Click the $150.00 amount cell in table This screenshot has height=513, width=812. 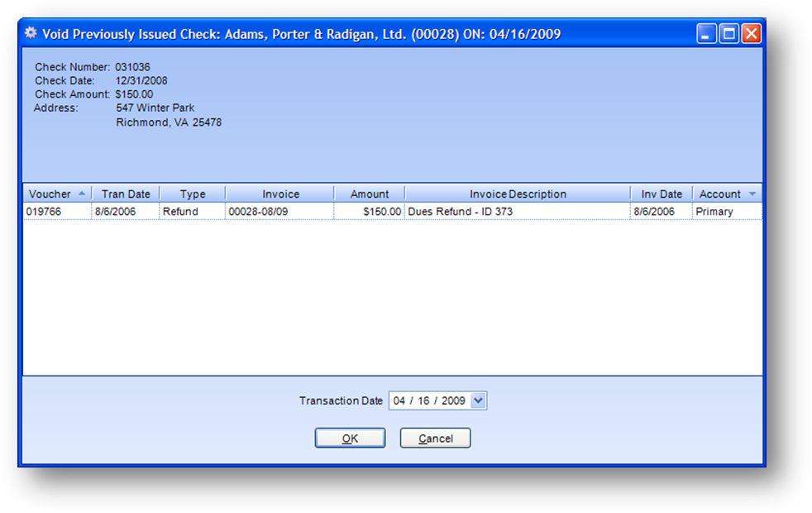tap(370, 212)
